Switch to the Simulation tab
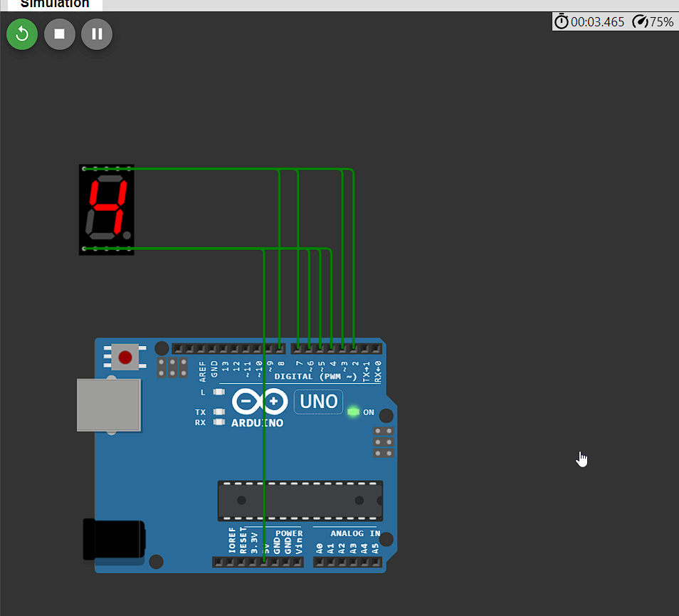This screenshot has height=616, width=679. (x=55, y=4)
